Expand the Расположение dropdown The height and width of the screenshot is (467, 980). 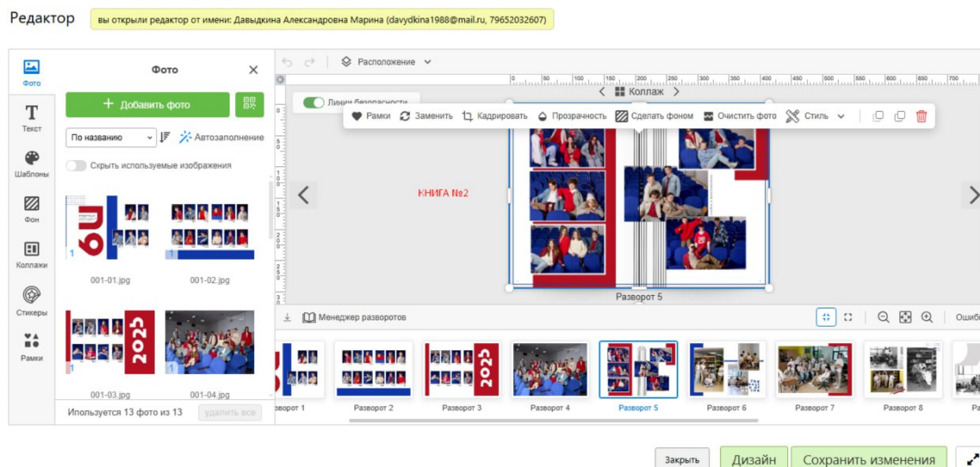(386, 62)
